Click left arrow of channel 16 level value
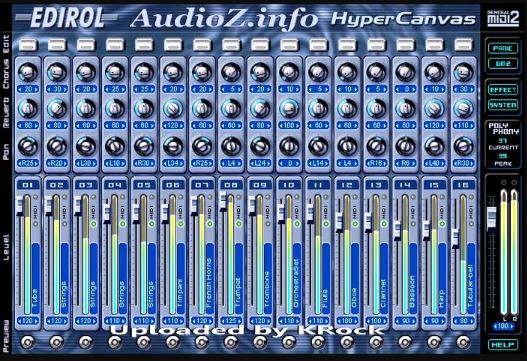527x361 pixels. click(456, 321)
